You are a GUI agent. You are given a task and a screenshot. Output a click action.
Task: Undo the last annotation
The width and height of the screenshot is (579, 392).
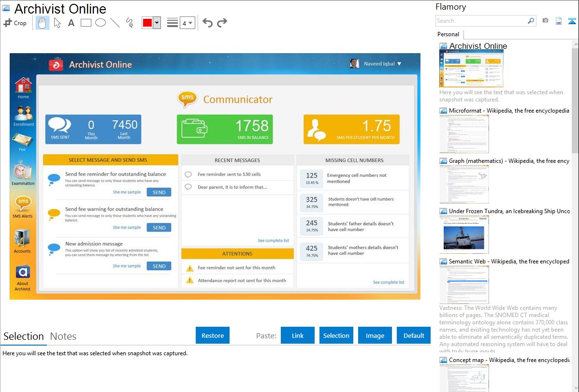pyautogui.click(x=207, y=23)
